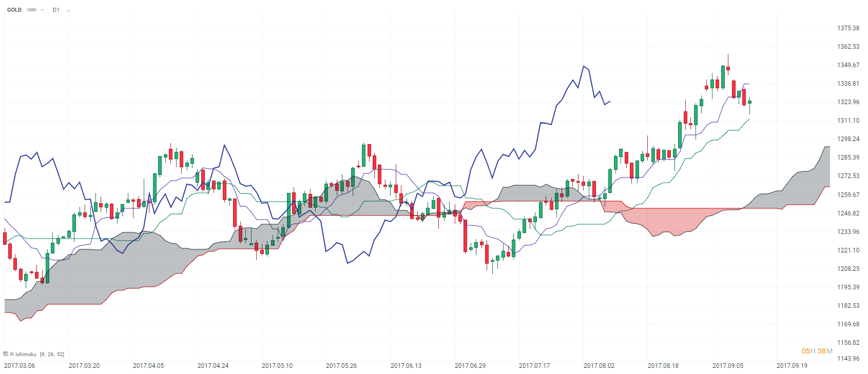Click date label 2017.07.17 on time axis

(534, 366)
